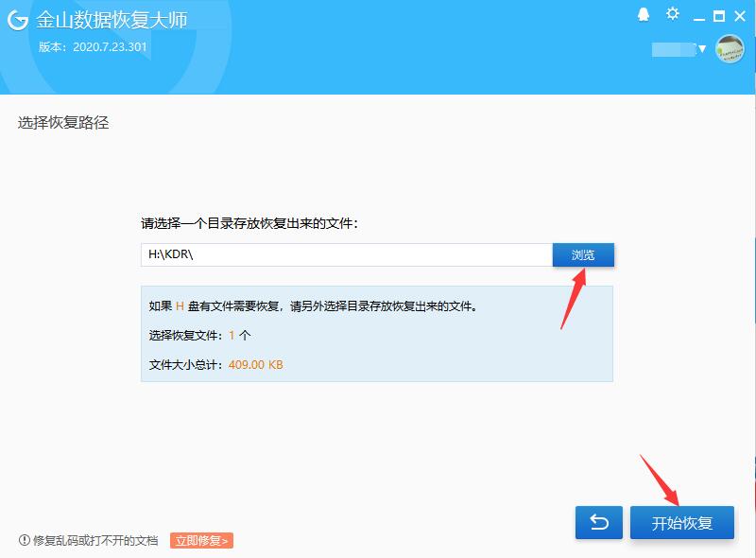The height and width of the screenshot is (558, 756).
Task: Open the QQ customer service icon
Action: point(644,15)
